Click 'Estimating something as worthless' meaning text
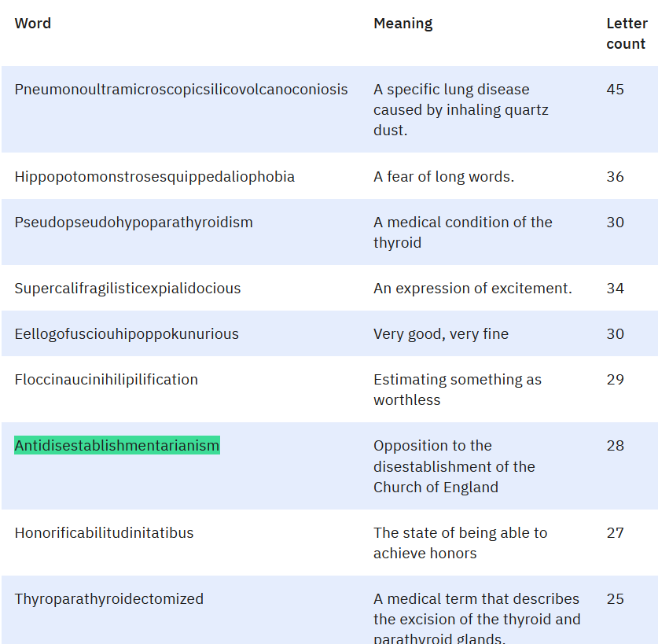This screenshot has height=644, width=658. [x=458, y=389]
